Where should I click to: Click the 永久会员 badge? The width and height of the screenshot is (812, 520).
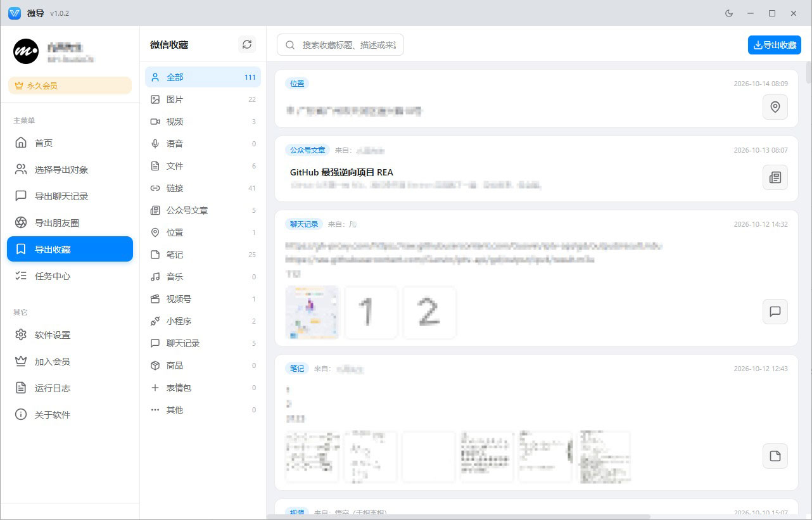[x=70, y=86]
